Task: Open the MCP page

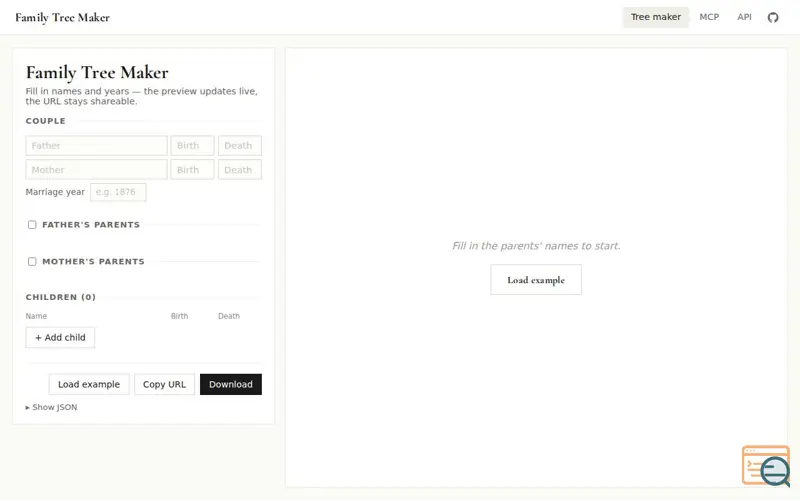Action: [x=709, y=17]
